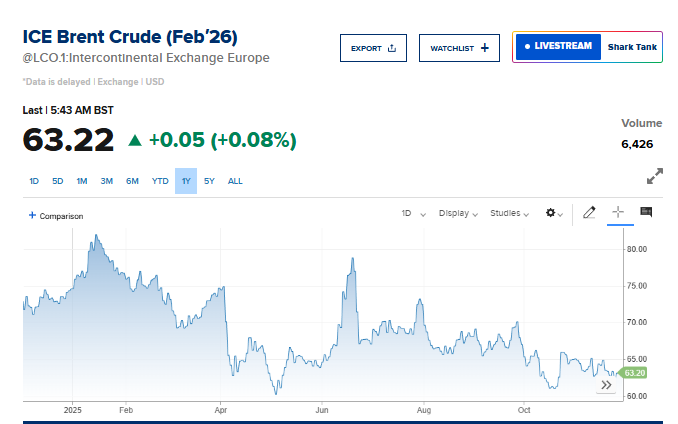Click the fullscreen expand arrows icon

tap(655, 176)
